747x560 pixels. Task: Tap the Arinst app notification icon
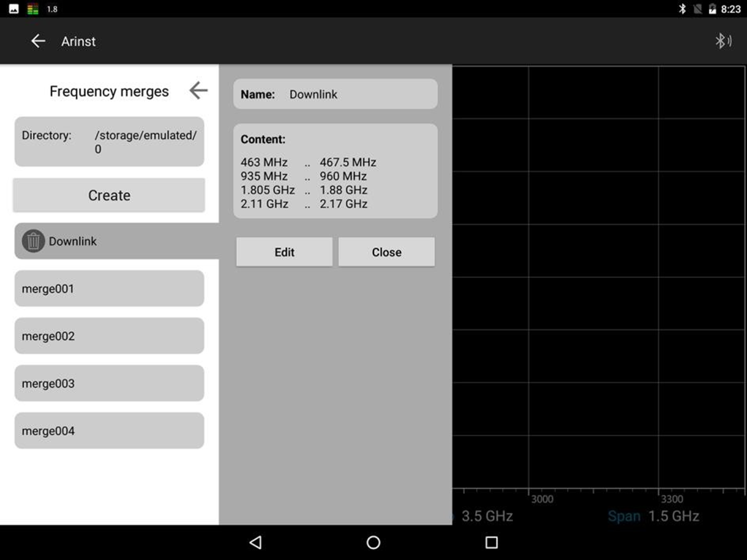coord(33,9)
